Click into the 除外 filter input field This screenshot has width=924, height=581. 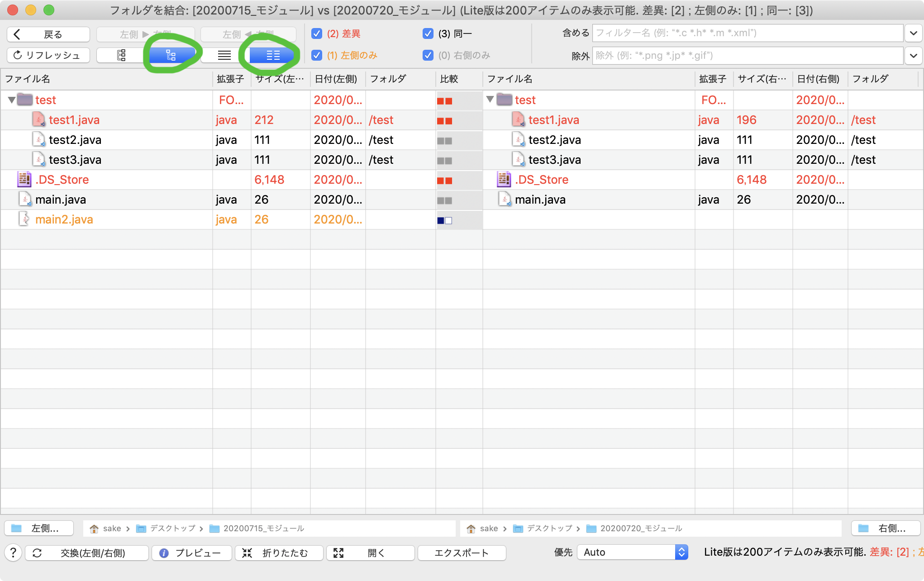tap(747, 56)
